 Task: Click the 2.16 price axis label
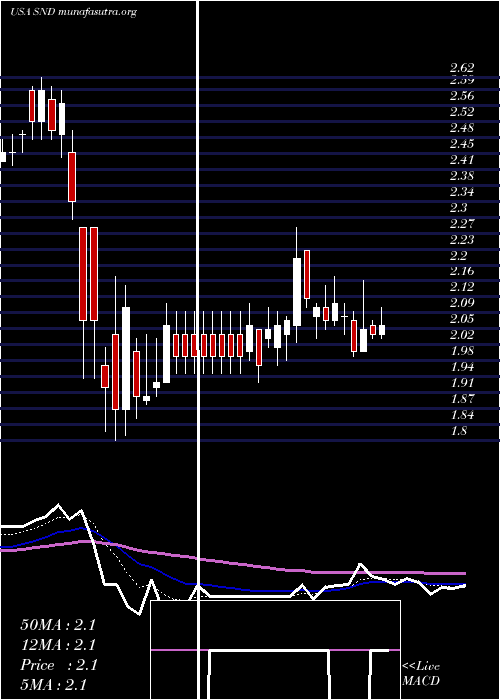click(x=462, y=271)
